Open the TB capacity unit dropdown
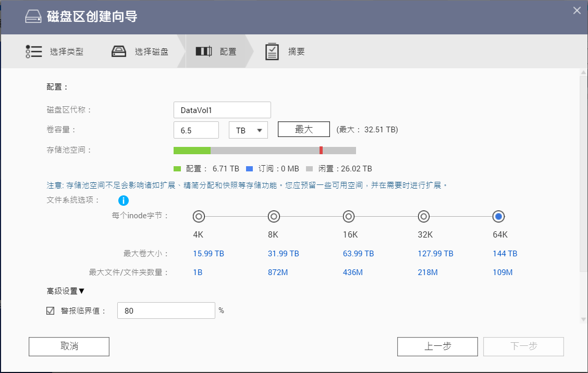This screenshot has height=373, width=588. (248, 130)
